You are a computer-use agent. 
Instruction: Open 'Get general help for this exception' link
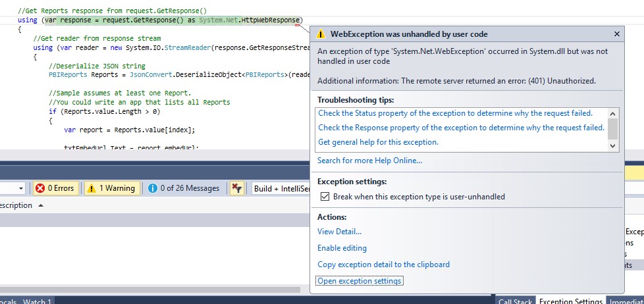tap(378, 142)
